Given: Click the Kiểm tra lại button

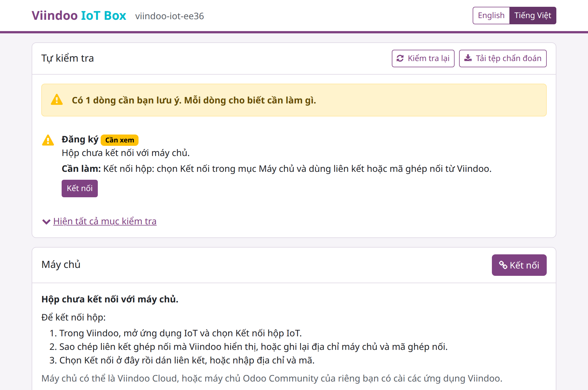Looking at the screenshot, I should (x=423, y=58).
